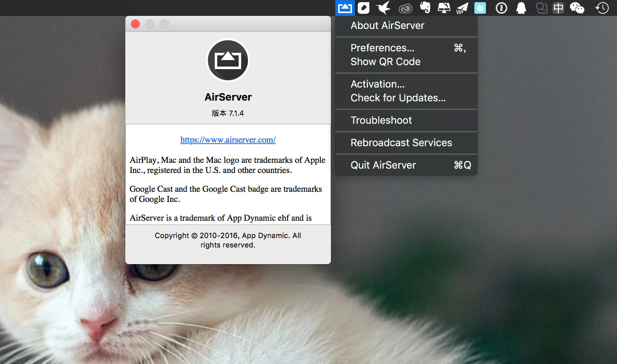Open the iStat monitor display icon
Screen dimensions: 617x364
click(x=444, y=8)
